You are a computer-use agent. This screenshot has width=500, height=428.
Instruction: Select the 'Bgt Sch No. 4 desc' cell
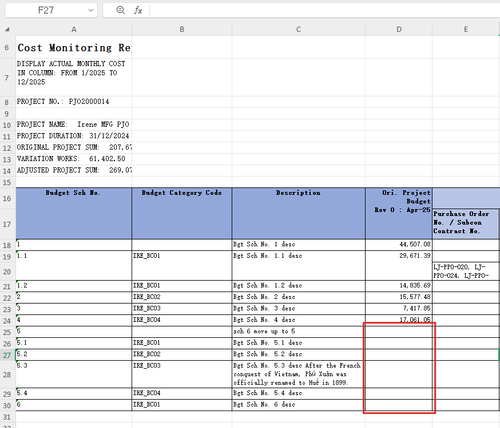[298, 320]
